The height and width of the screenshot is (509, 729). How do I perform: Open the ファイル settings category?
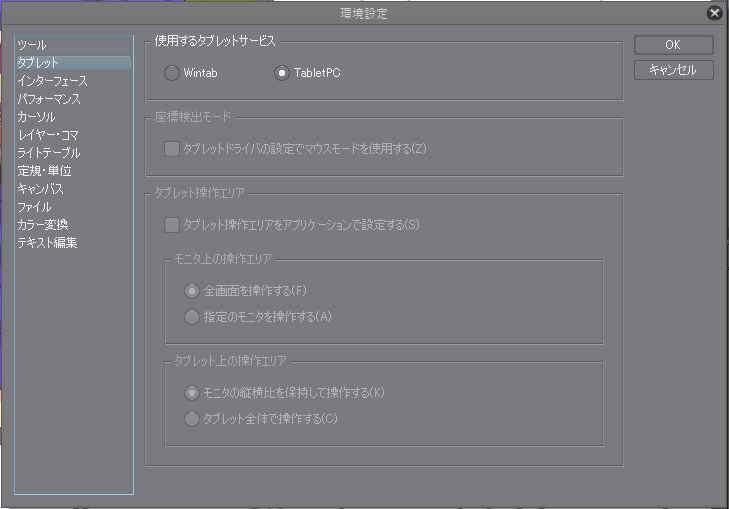(x=73, y=206)
